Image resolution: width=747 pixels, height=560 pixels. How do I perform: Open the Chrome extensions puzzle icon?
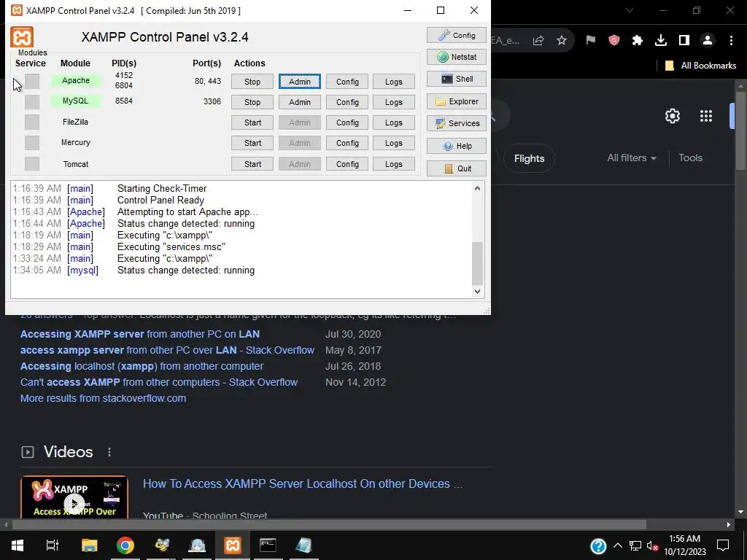(x=638, y=41)
